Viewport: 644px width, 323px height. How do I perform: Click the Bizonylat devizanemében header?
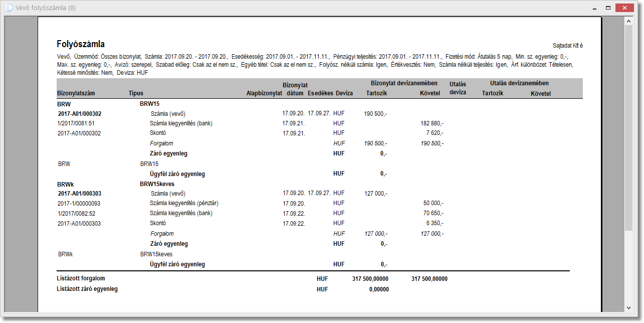click(x=404, y=83)
